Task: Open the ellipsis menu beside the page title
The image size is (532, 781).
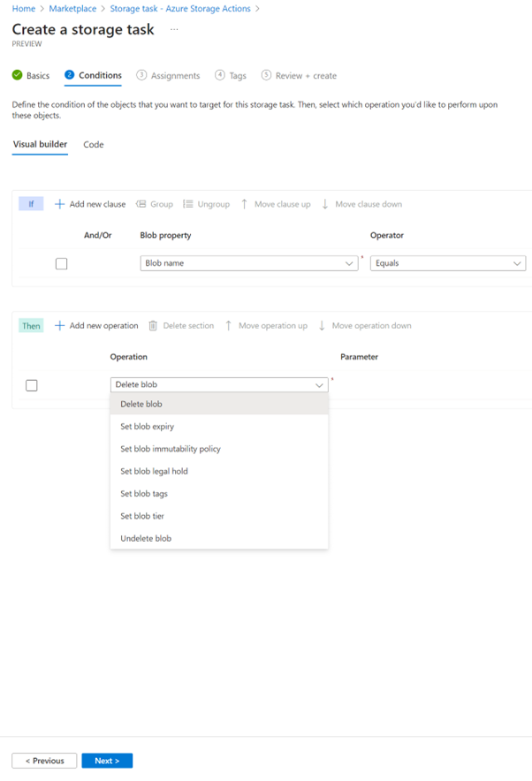Action: tap(175, 29)
